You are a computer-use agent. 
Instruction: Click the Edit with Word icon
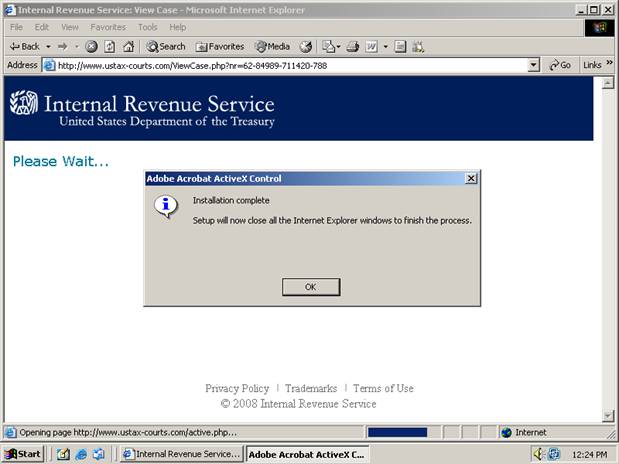click(371, 47)
